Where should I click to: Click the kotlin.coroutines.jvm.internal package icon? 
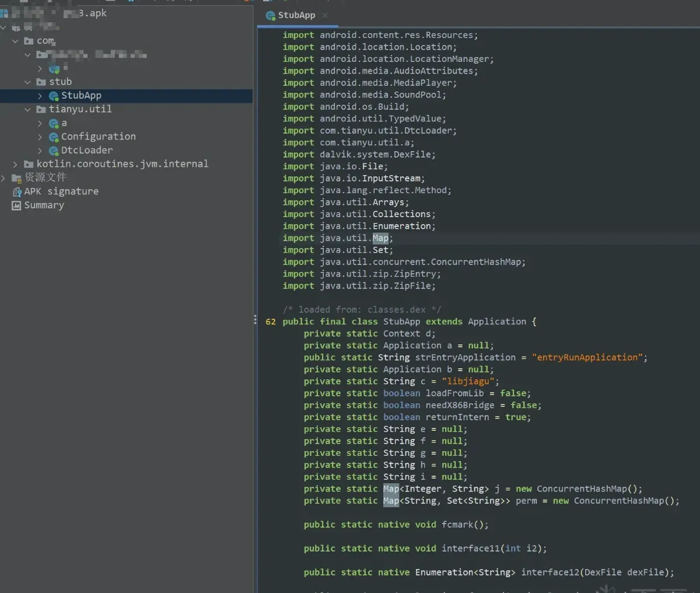tap(29, 164)
